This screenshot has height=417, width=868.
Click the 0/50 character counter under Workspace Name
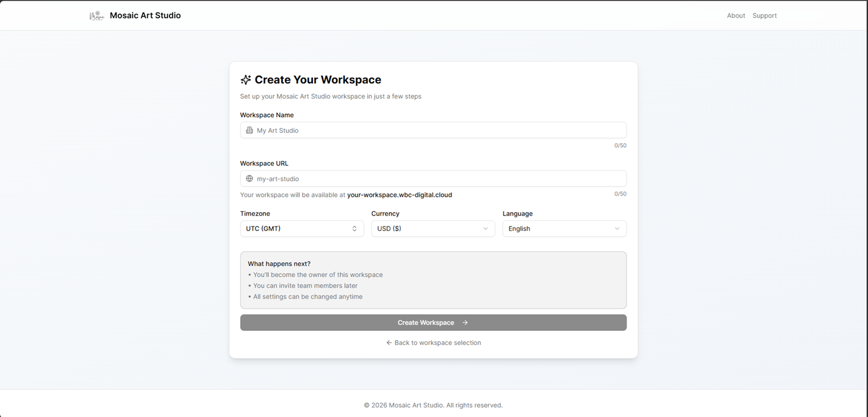click(620, 145)
